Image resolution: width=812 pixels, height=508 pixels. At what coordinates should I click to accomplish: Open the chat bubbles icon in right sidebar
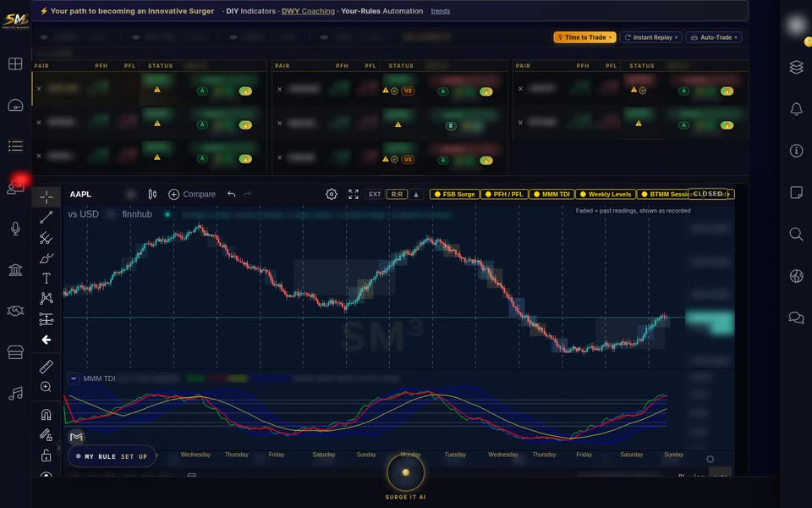(796, 317)
